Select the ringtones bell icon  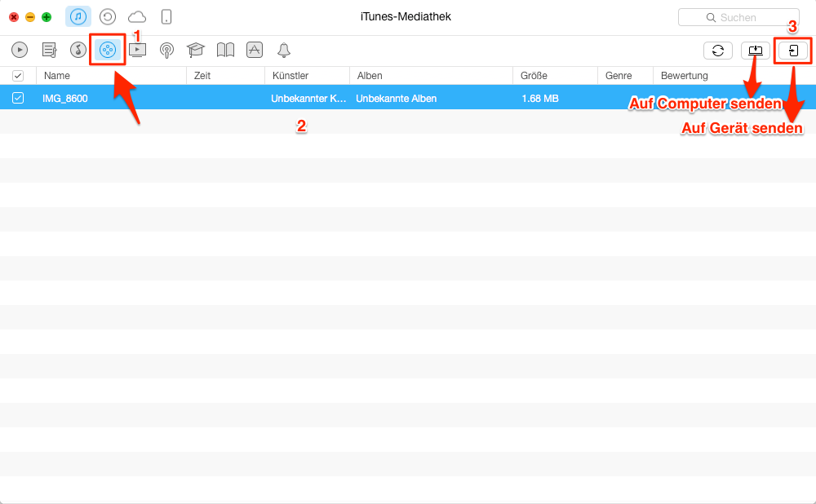(284, 50)
